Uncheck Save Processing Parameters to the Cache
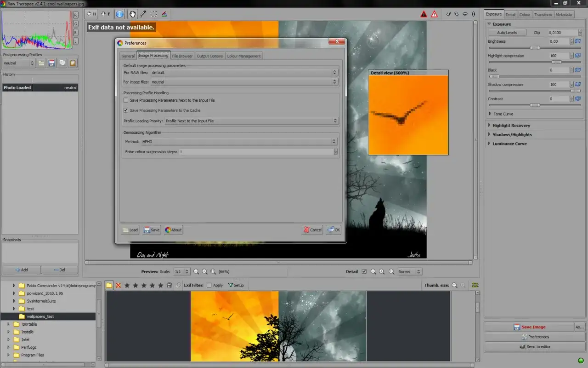This screenshot has height=368, width=588. pyautogui.click(x=126, y=110)
